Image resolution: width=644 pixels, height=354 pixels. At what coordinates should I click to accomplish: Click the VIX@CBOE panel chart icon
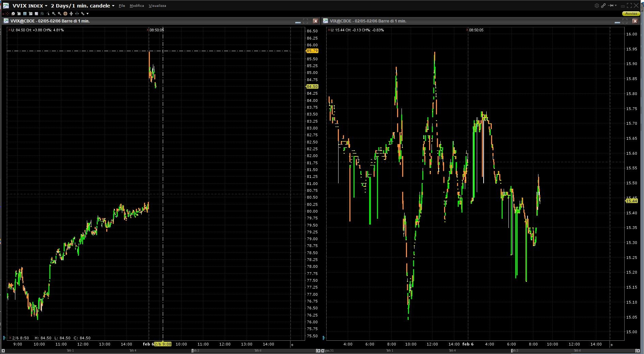click(325, 21)
